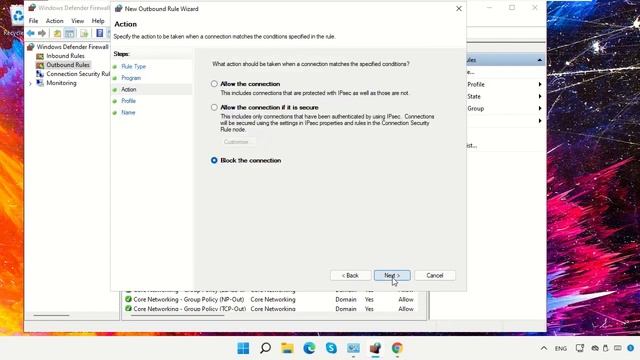Click horizontal scrollbar of the console tree
The image size is (640, 360).
coord(51,316)
